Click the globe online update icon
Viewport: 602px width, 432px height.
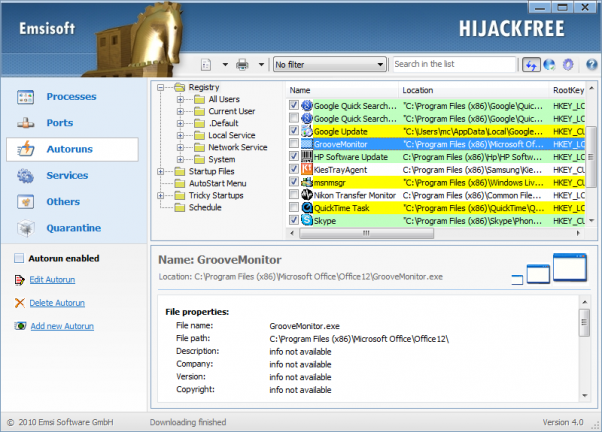coord(550,65)
